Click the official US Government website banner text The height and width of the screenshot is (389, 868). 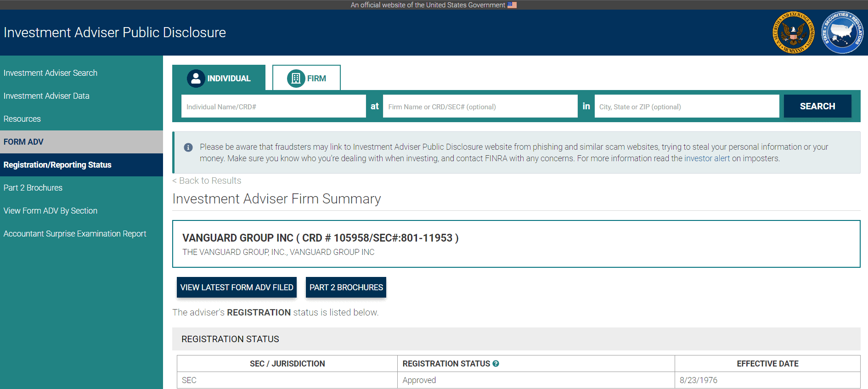[x=428, y=5]
